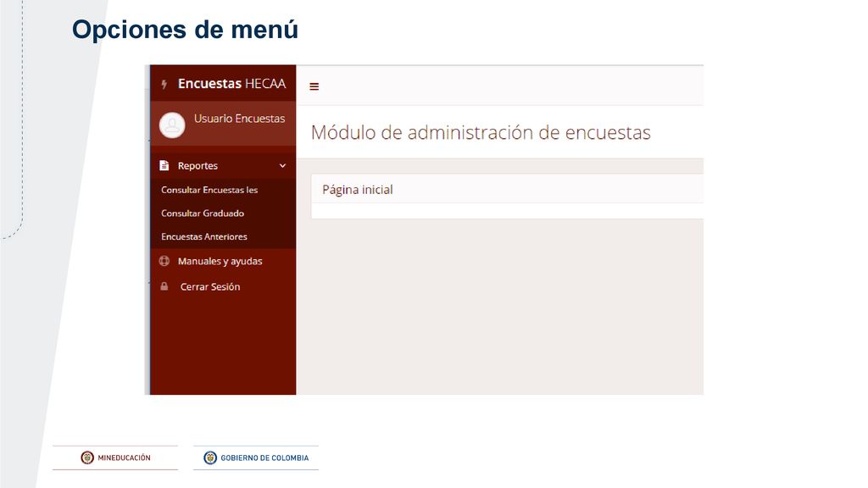
Task: Click the Página inicial panel header
Action: pos(507,189)
